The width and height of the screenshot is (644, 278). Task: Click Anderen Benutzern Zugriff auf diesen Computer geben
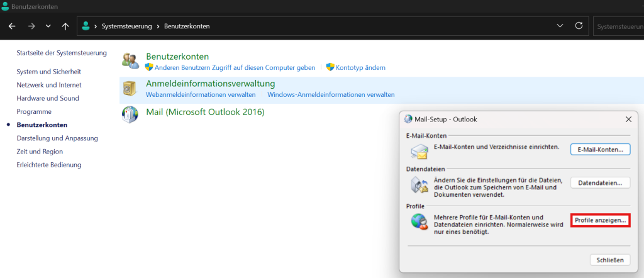coord(235,67)
